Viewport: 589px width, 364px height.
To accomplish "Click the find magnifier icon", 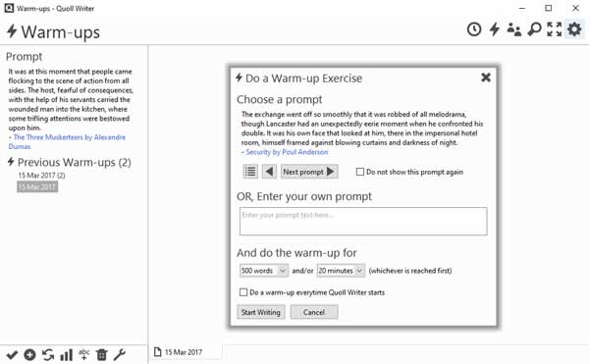I will (534, 29).
